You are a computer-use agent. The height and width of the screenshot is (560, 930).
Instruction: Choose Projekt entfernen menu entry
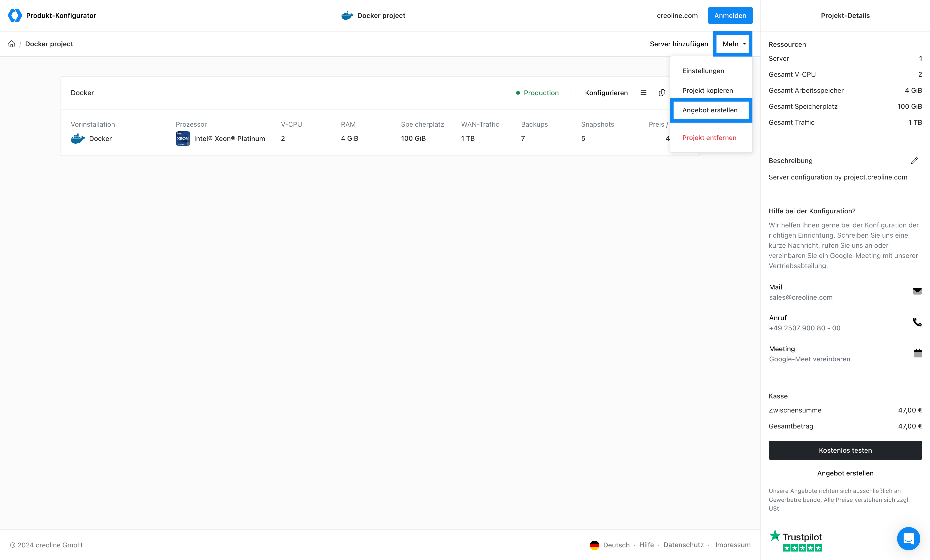click(709, 138)
